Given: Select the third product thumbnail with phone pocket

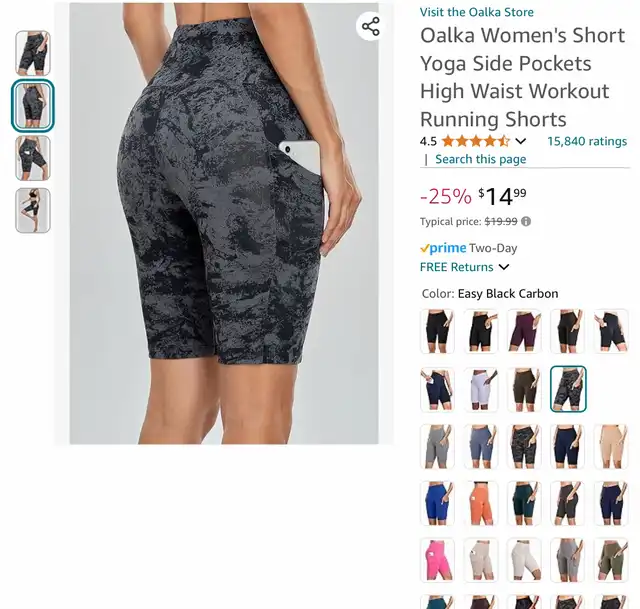Looking at the screenshot, I should click(33, 158).
